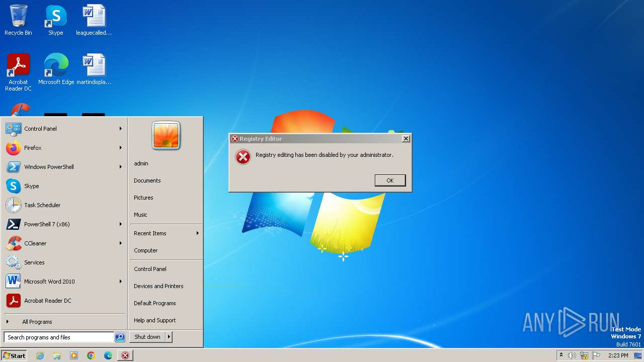Open Help and Support
This screenshot has width=644, height=362.
[x=154, y=320]
